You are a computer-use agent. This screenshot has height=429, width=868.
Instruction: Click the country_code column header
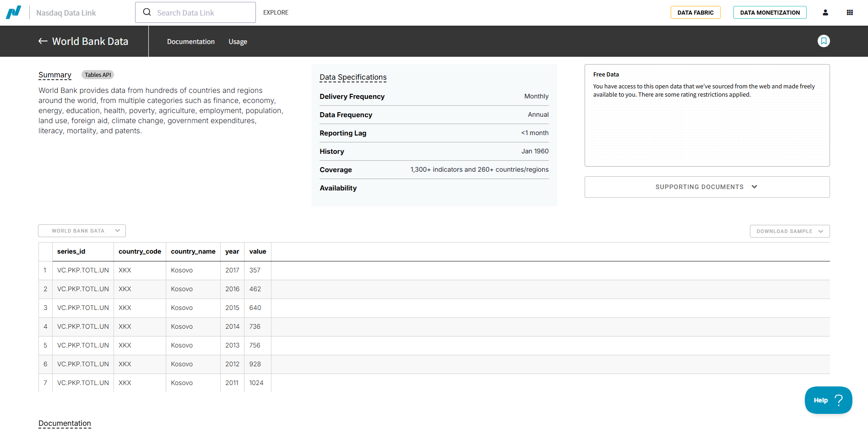tap(140, 251)
